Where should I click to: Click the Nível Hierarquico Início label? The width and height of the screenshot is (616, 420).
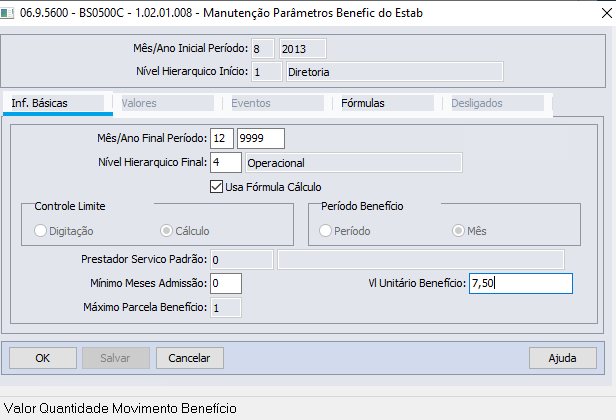tap(192, 71)
